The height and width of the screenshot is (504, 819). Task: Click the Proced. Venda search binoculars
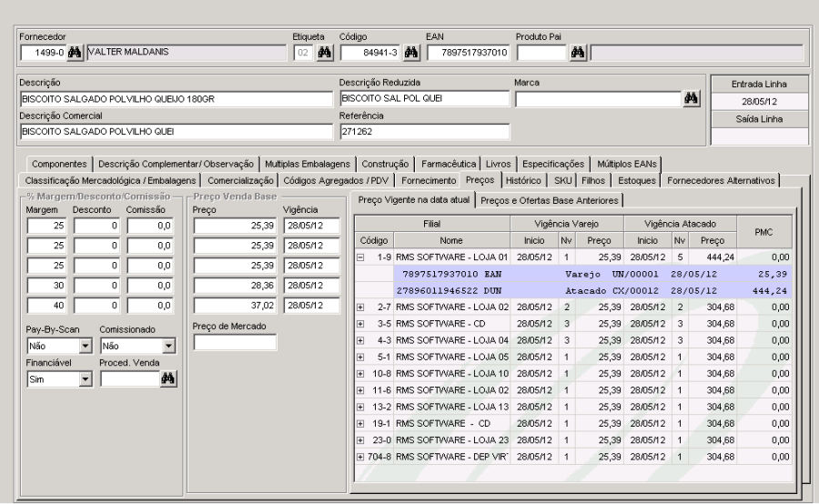click(x=167, y=380)
